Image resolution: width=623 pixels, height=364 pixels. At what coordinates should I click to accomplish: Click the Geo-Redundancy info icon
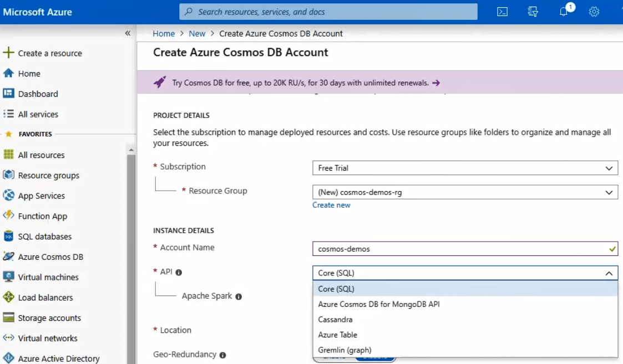(222, 355)
